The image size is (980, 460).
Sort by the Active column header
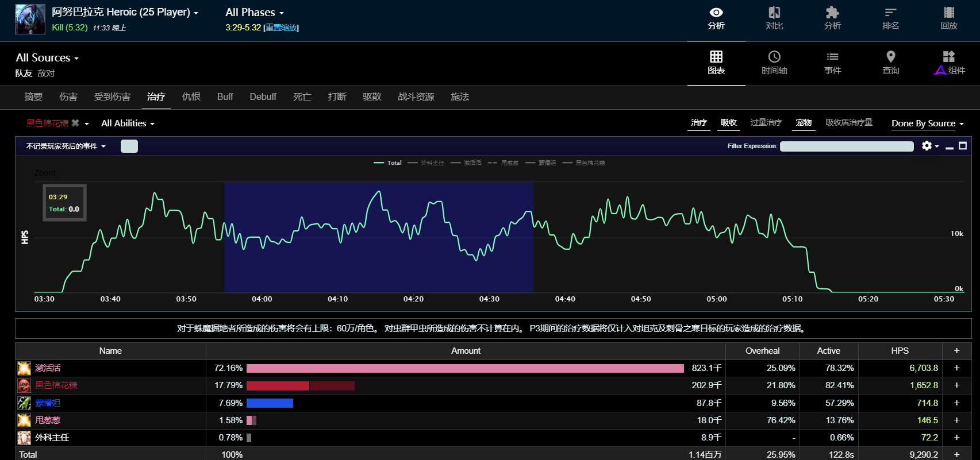828,351
